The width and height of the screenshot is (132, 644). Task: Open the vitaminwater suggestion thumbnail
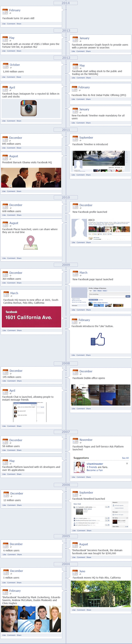pyautogui.click(x=79, y=467)
